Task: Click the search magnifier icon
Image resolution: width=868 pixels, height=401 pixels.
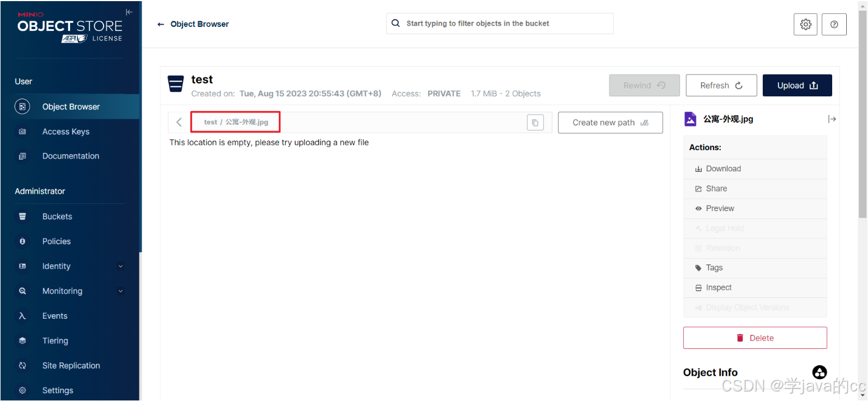Action: [396, 24]
